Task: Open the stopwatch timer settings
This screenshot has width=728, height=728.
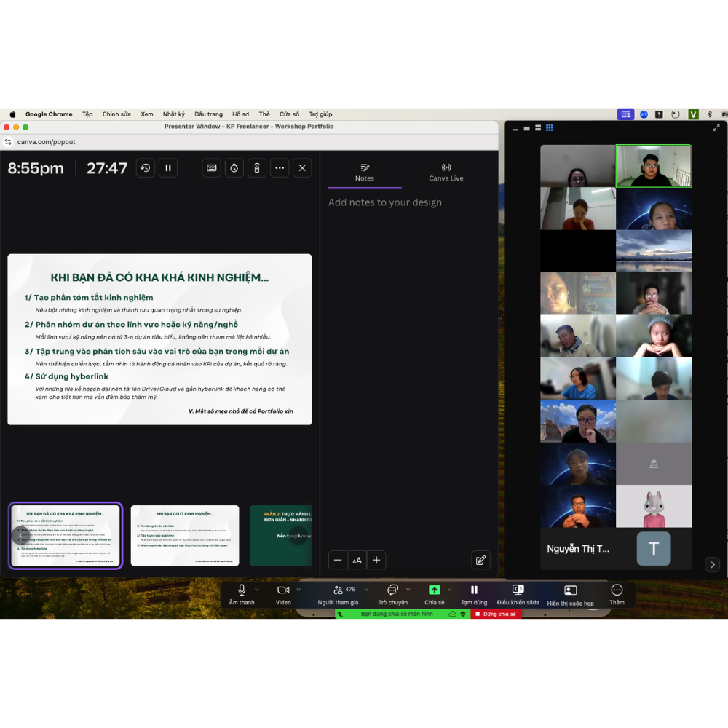Action: (x=234, y=168)
